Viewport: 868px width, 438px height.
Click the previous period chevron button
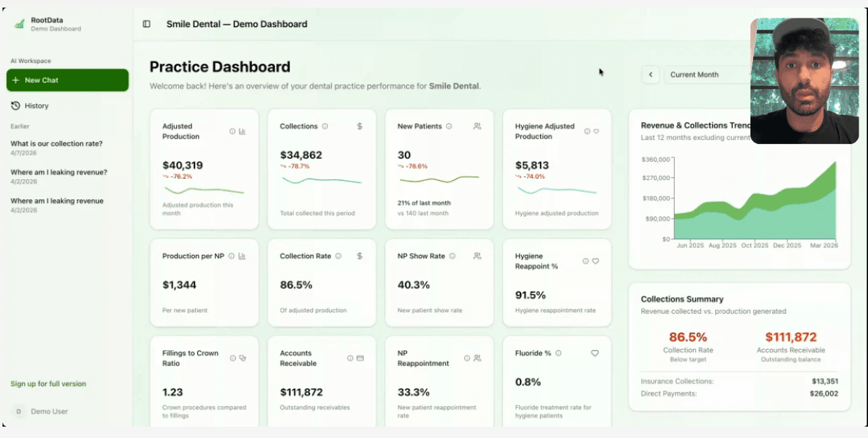(x=651, y=74)
